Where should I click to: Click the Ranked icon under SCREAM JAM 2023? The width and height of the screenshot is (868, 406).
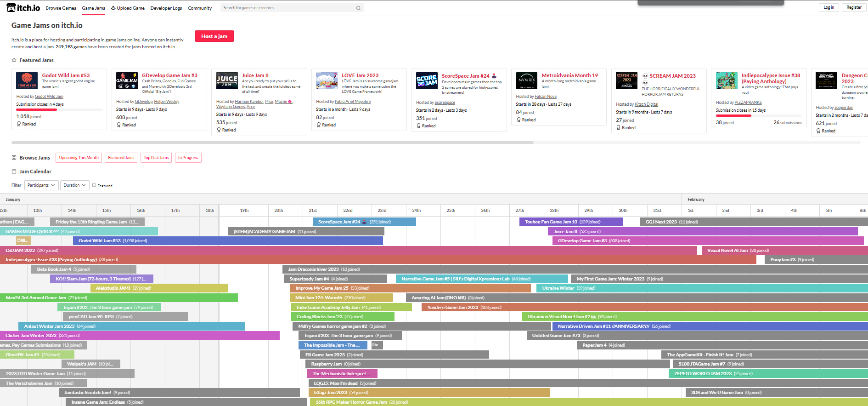[619, 128]
